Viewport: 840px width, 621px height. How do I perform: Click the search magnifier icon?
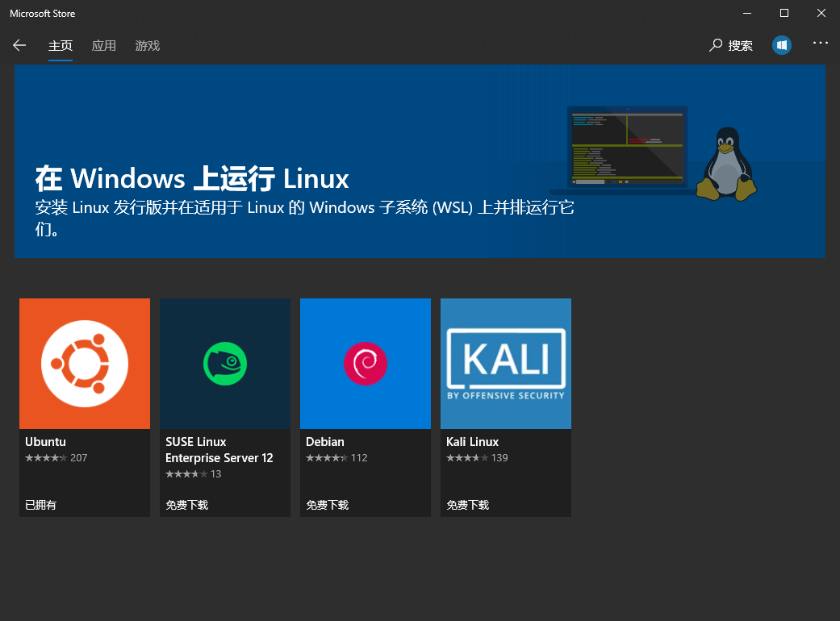(715, 45)
